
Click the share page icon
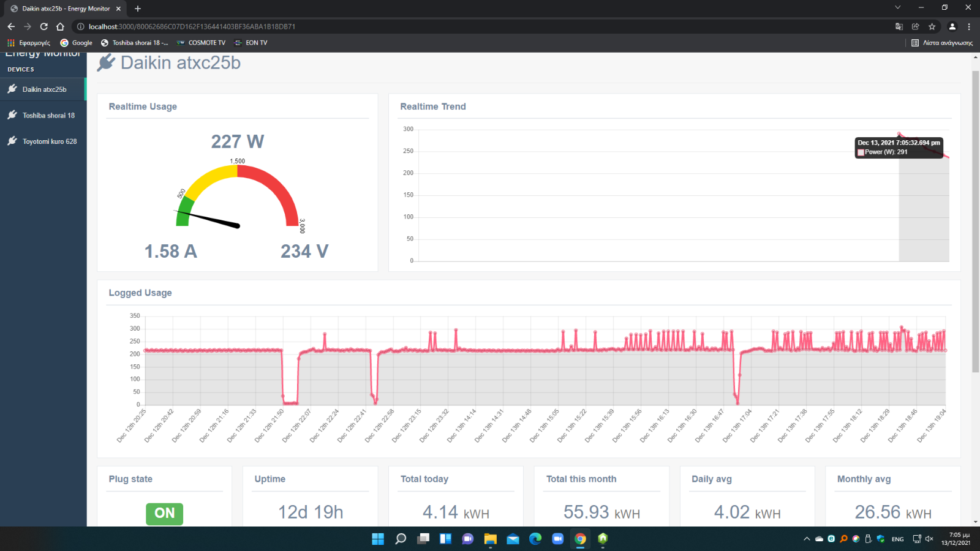[916, 26]
